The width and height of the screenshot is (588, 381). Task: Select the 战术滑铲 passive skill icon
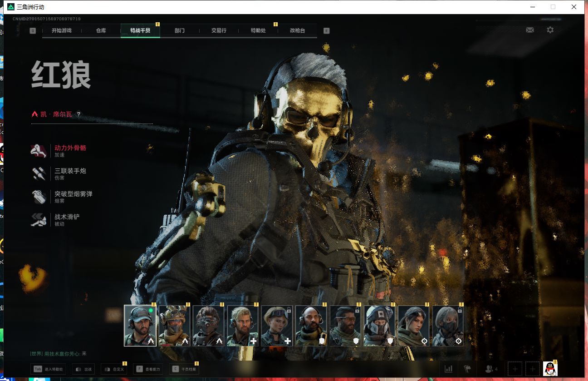(39, 220)
